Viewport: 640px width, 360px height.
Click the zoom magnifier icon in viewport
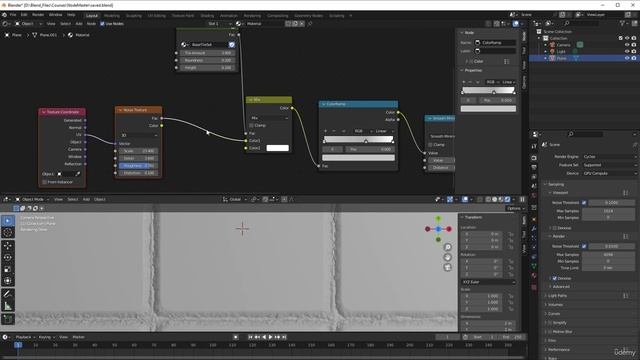(x=447, y=247)
